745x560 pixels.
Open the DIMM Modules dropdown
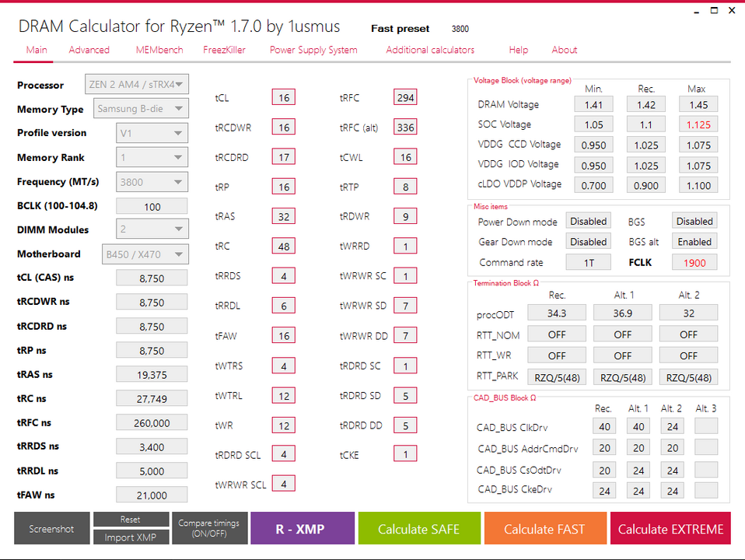click(x=152, y=229)
